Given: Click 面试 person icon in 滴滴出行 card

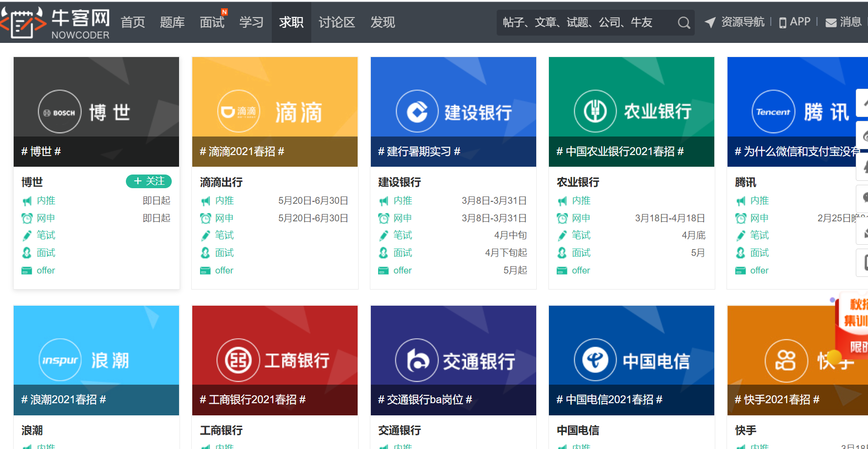Looking at the screenshot, I should click(205, 253).
